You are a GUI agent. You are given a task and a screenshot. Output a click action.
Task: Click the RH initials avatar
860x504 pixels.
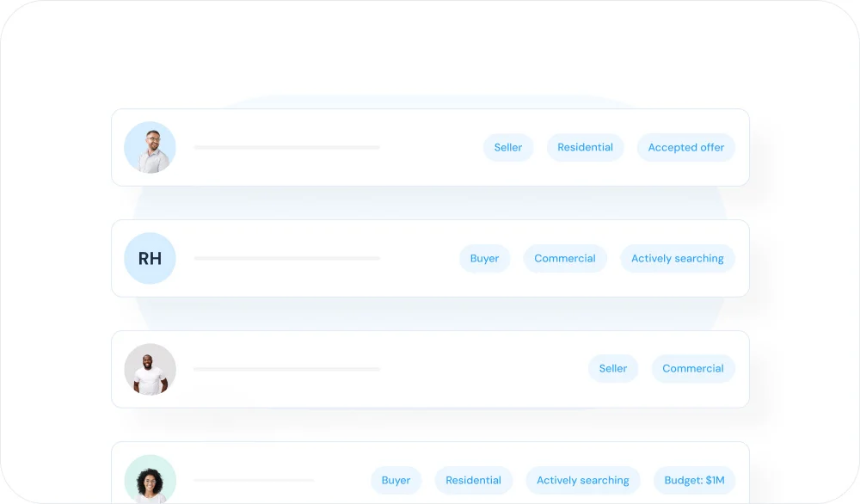click(x=150, y=258)
